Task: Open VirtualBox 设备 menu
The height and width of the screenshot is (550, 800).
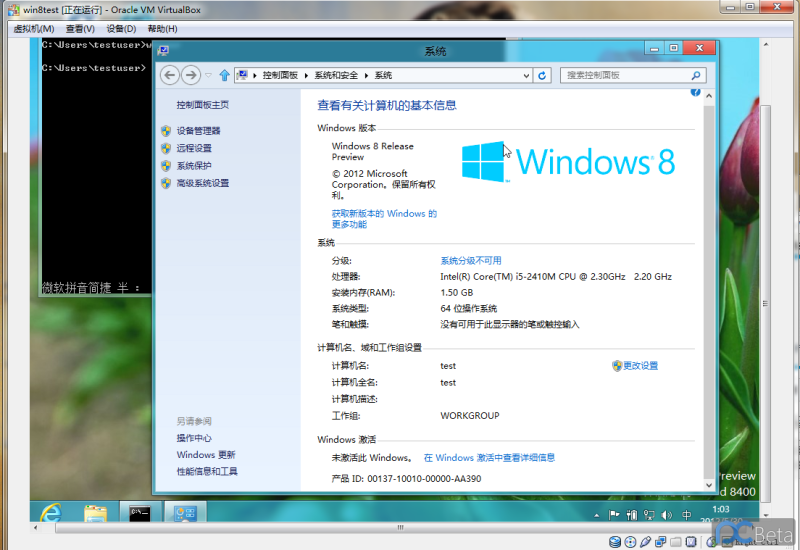Action: click(121, 29)
